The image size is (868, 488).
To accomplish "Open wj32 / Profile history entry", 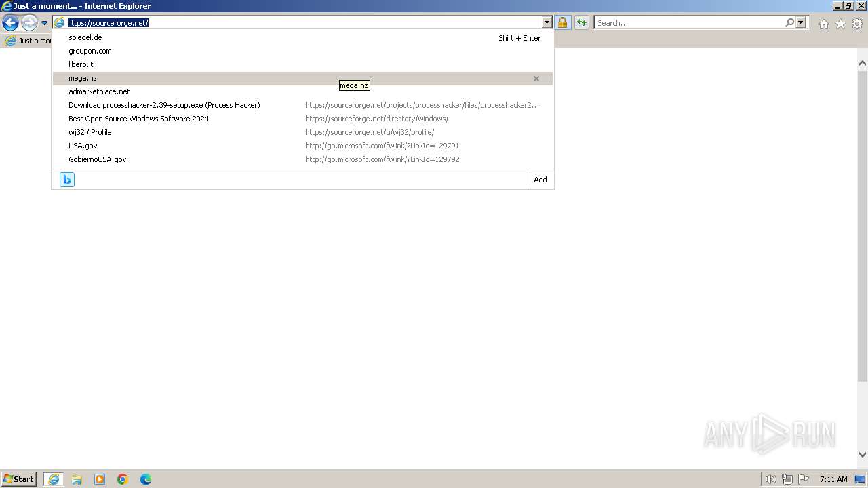I will tap(302, 132).
